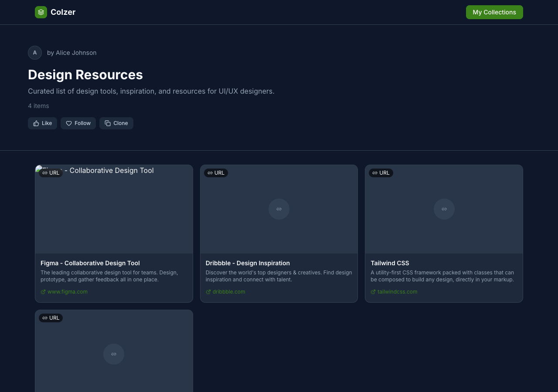Viewport: 558px width, 392px height.
Task: Open My Collections
Action: click(494, 12)
